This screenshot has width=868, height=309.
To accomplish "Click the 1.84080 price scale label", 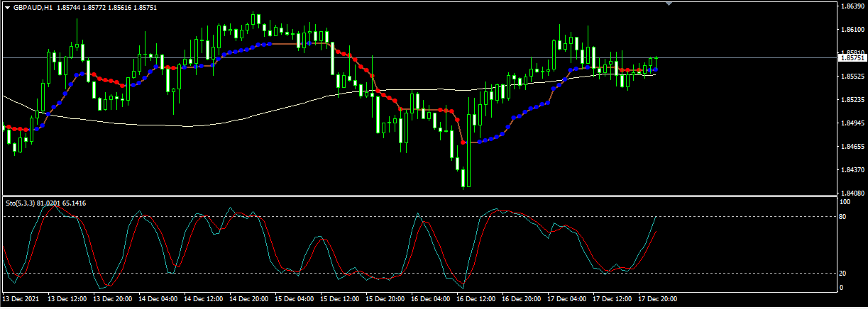I will [851, 193].
